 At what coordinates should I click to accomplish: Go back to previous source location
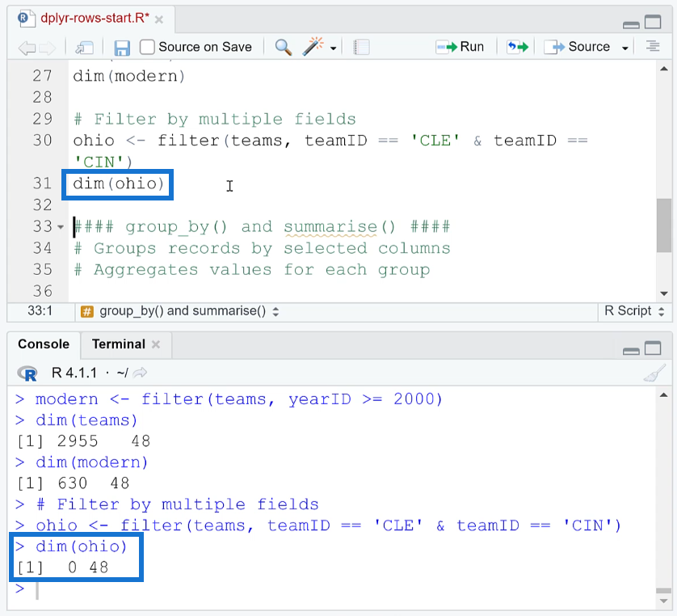coord(27,47)
